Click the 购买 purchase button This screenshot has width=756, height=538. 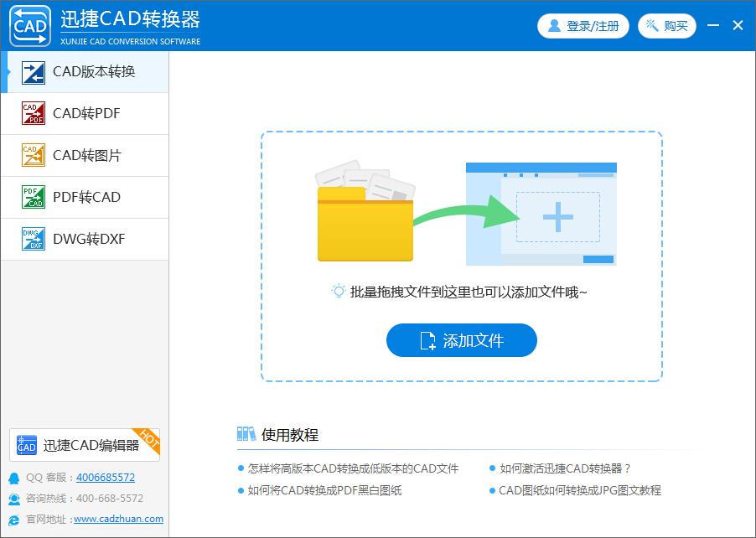(x=667, y=25)
